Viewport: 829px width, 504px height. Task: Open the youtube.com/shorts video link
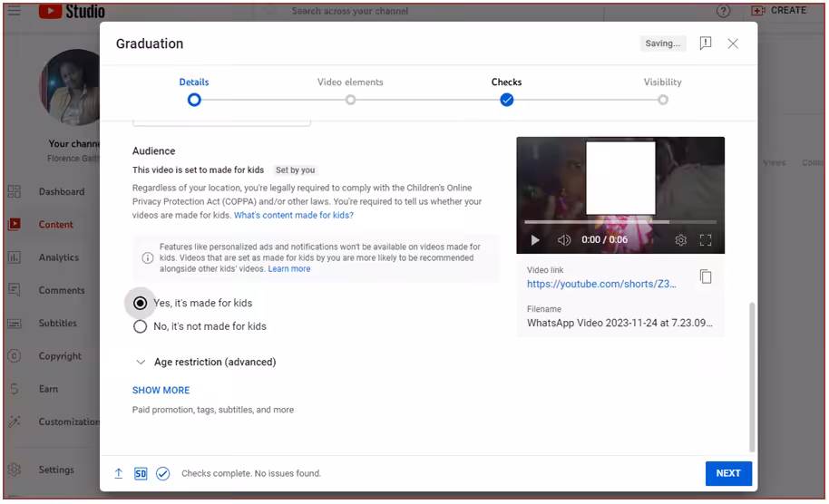(601, 284)
